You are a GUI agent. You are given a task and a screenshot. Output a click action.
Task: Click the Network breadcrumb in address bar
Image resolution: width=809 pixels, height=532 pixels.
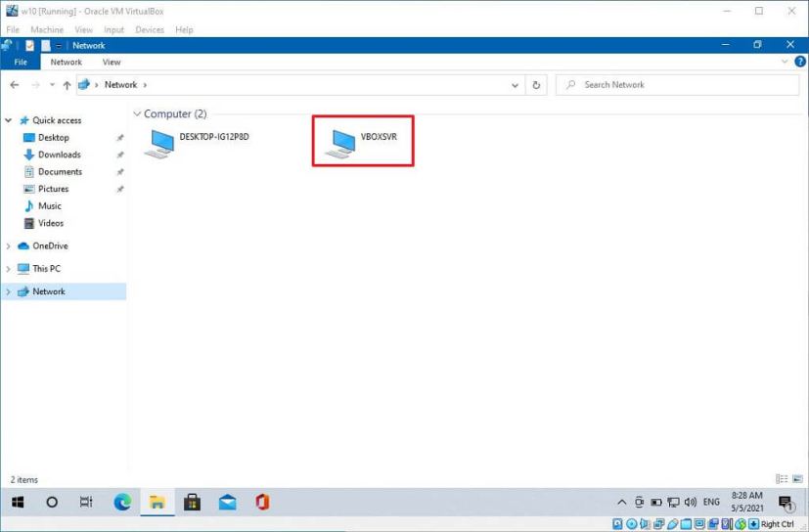(120, 85)
